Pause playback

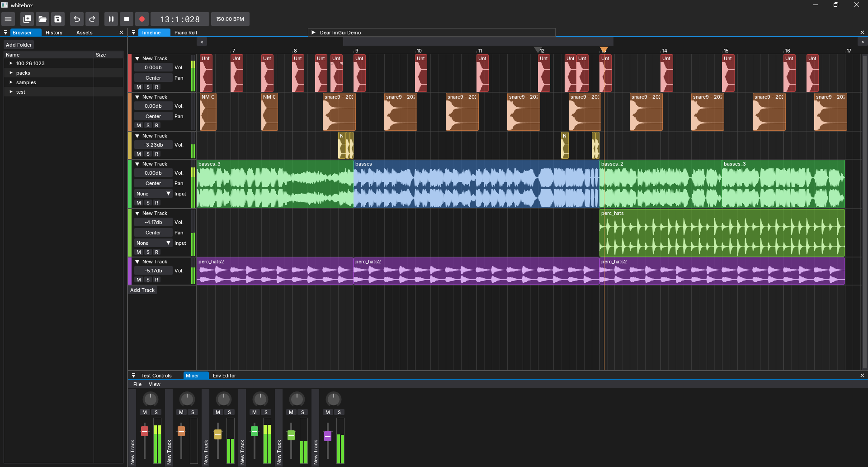111,19
